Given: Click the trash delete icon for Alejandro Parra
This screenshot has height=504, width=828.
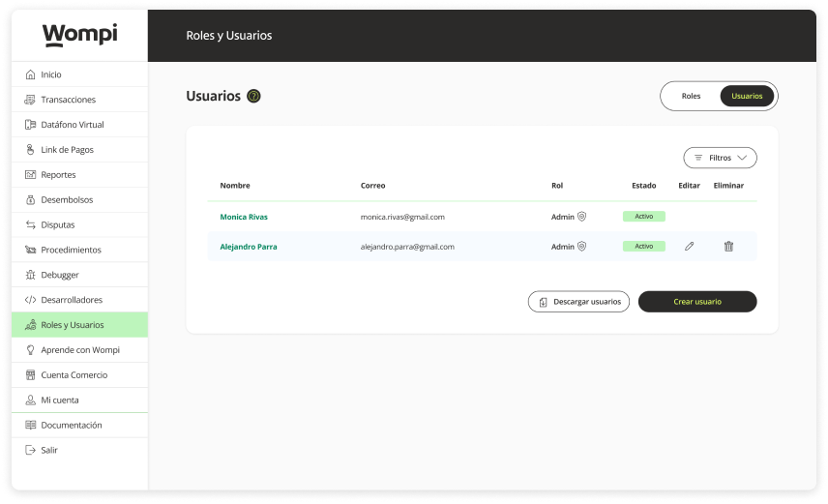Looking at the screenshot, I should pyautogui.click(x=728, y=247).
